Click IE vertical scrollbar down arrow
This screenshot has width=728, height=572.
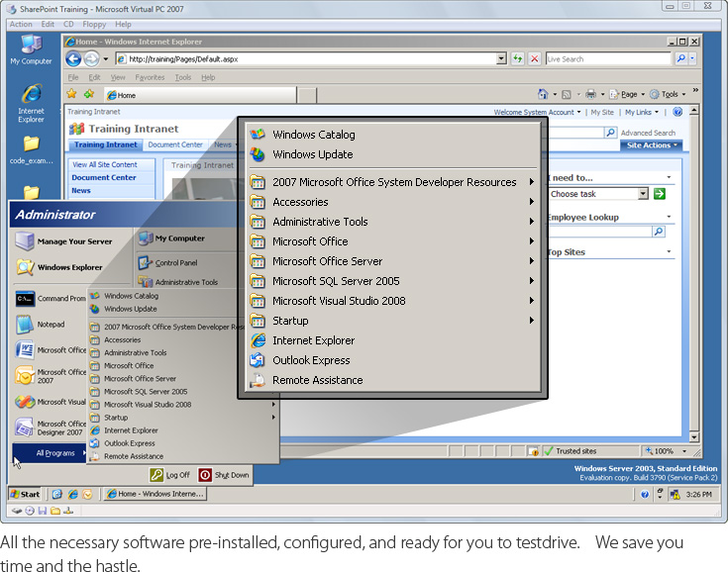coord(694,437)
